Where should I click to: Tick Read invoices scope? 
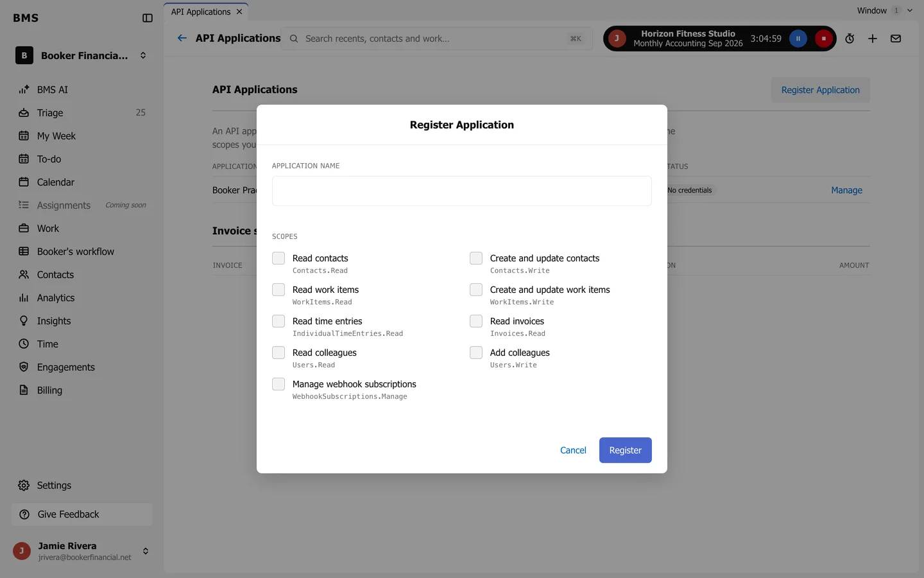[x=476, y=321]
